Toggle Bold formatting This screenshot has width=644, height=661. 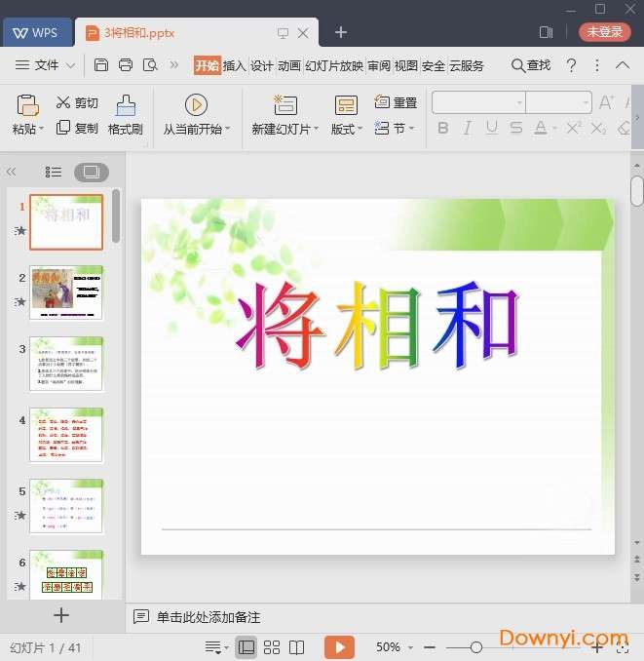442,128
